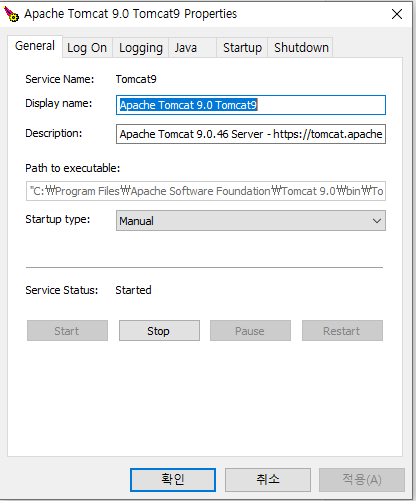Switch to the Java tab

coord(192,48)
